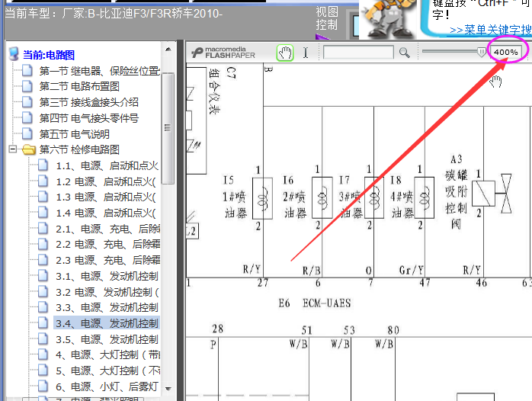
Task: Click tree panel scroll up arrow
Action: click(x=168, y=50)
